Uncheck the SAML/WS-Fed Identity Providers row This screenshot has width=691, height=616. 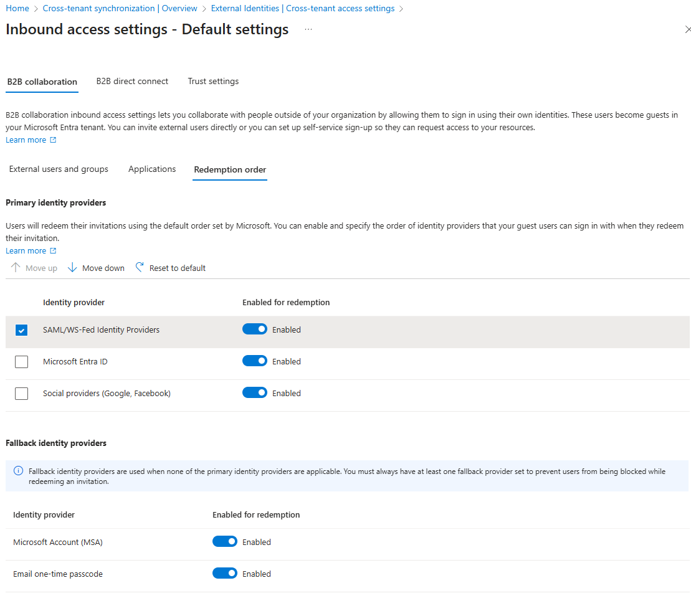point(21,329)
